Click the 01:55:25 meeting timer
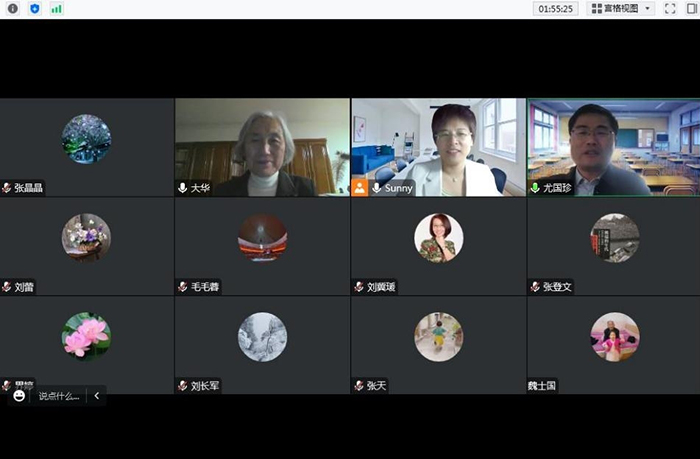 556,8
